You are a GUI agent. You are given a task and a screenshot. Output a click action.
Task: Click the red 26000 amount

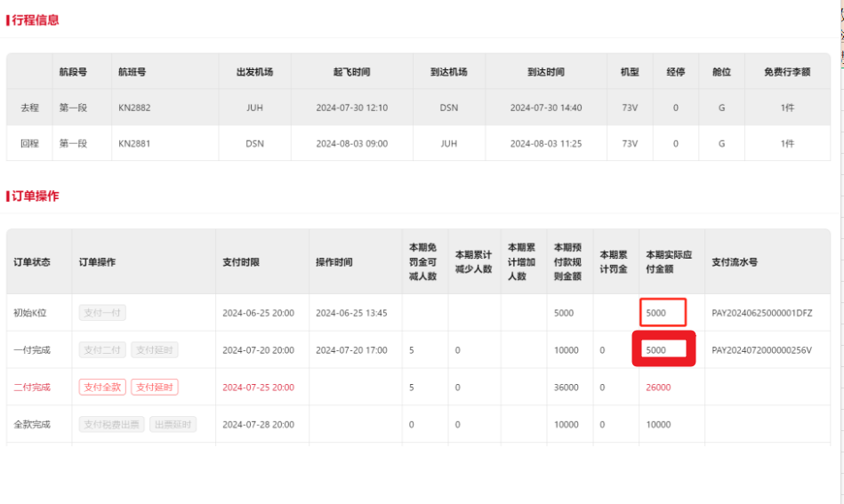[x=658, y=388]
